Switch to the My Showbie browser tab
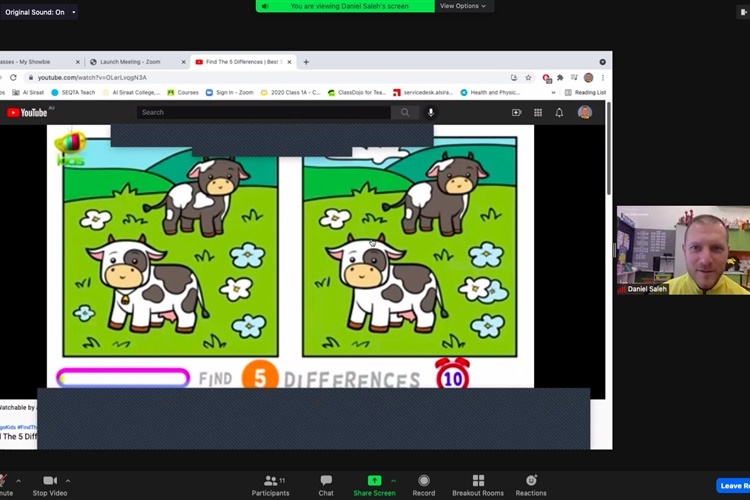This screenshot has width=750, height=500. (x=36, y=62)
